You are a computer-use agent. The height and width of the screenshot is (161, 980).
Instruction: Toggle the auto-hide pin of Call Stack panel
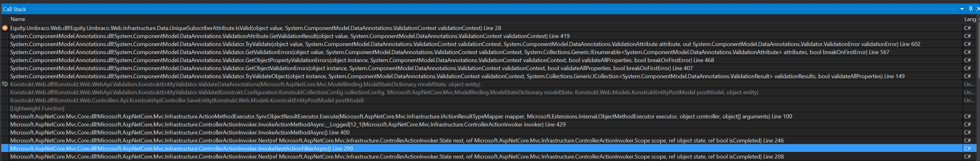[x=970, y=9]
